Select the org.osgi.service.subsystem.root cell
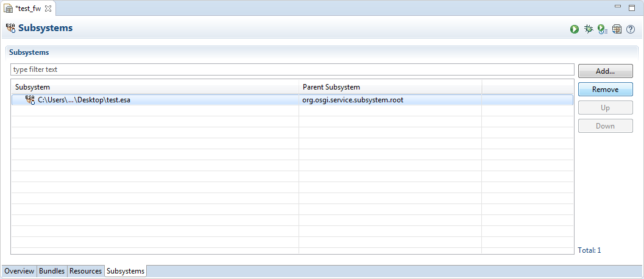644x279 pixels. pyautogui.click(x=353, y=100)
